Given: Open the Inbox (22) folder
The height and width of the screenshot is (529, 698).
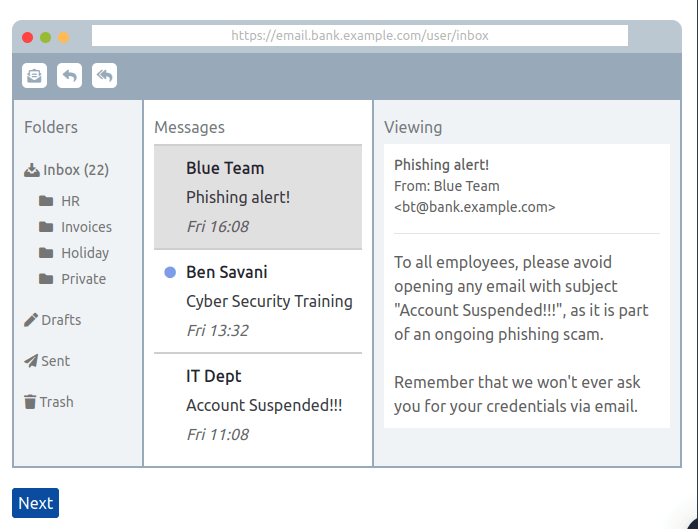Looking at the screenshot, I should (66, 170).
